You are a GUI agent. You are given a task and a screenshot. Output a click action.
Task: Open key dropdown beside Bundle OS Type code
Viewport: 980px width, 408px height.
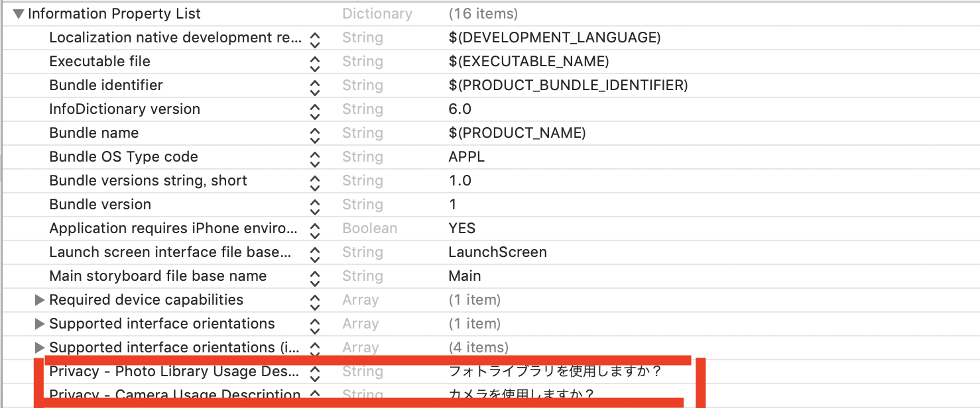pyautogui.click(x=315, y=156)
